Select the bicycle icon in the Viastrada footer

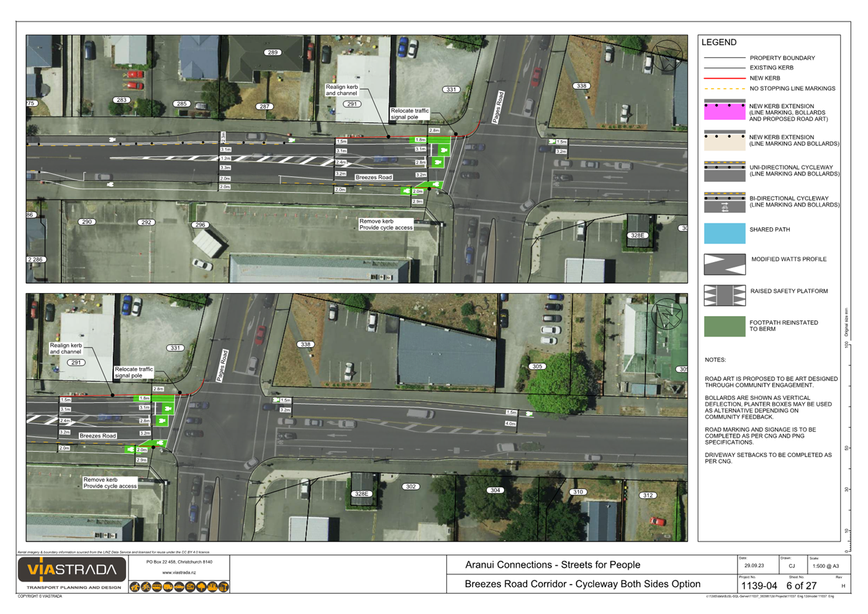(145, 587)
